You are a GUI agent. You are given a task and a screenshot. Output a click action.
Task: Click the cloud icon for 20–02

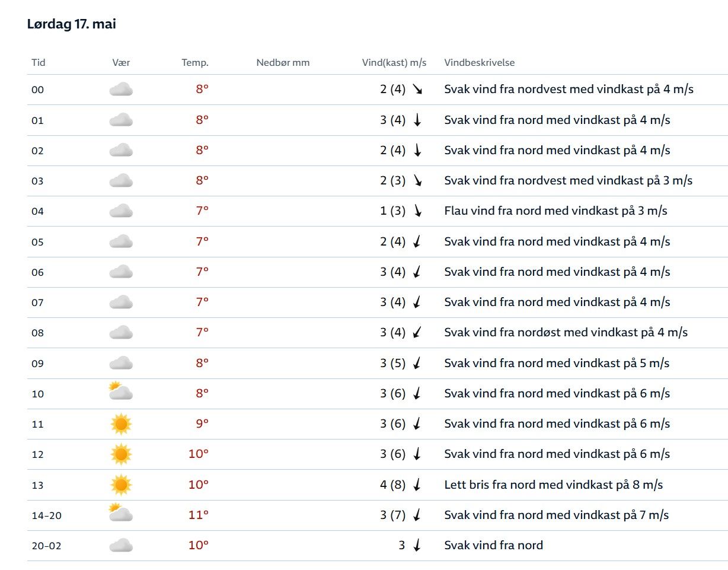click(x=121, y=545)
